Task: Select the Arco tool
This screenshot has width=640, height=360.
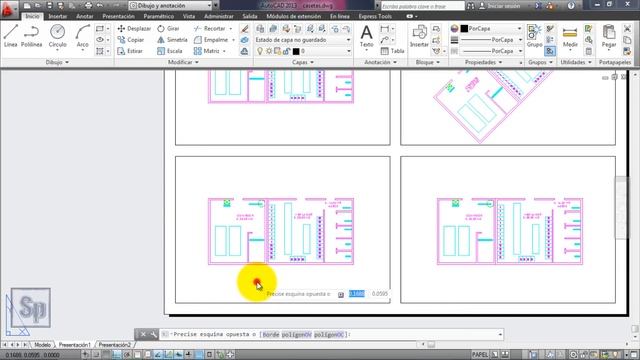Action: (x=82, y=36)
